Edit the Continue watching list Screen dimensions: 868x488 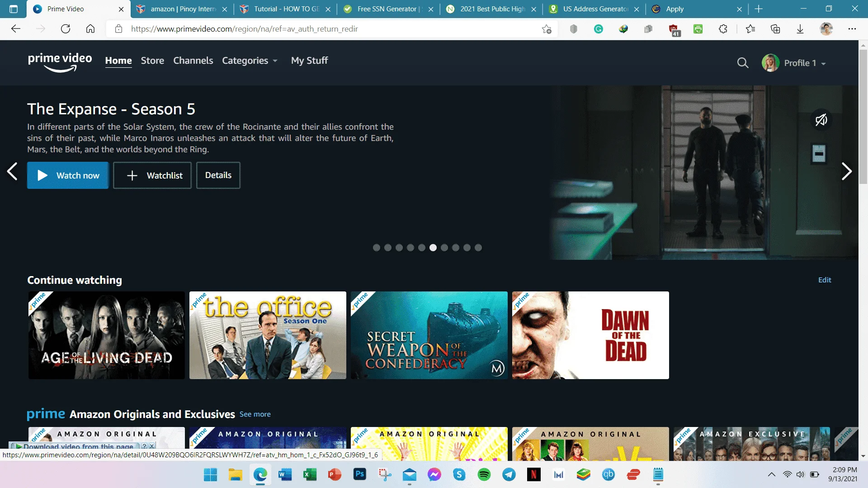click(825, 280)
